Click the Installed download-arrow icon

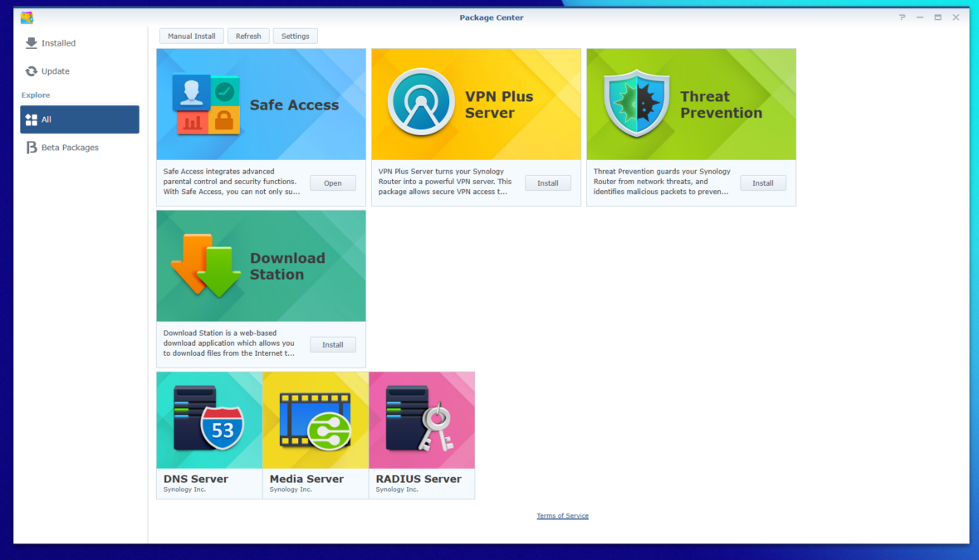[32, 43]
